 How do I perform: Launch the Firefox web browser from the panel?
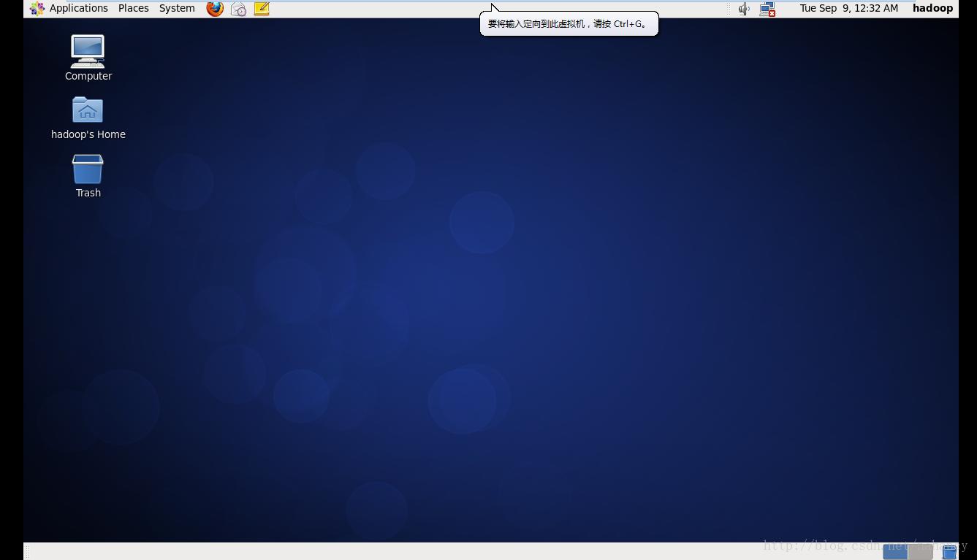pos(214,9)
